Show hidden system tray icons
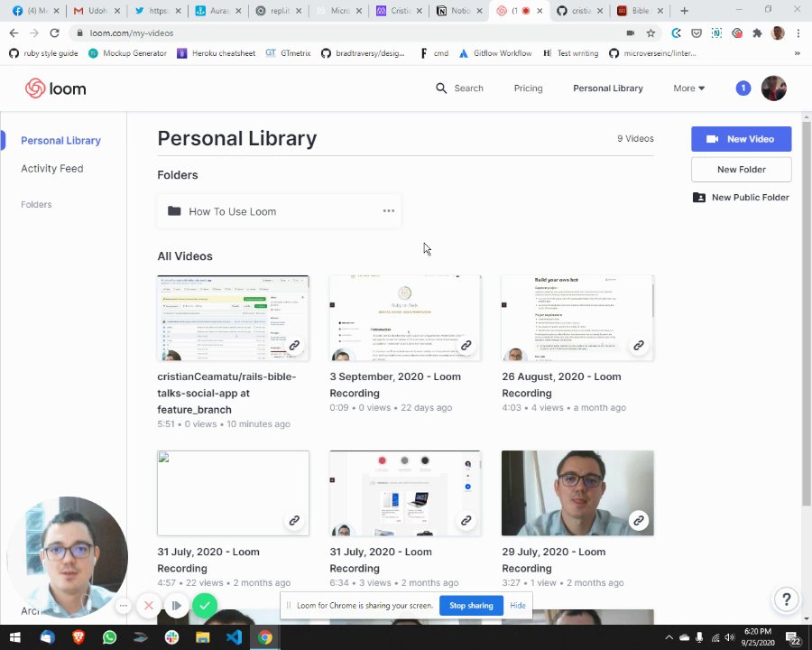The width and height of the screenshot is (812, 650). [669, 637]
